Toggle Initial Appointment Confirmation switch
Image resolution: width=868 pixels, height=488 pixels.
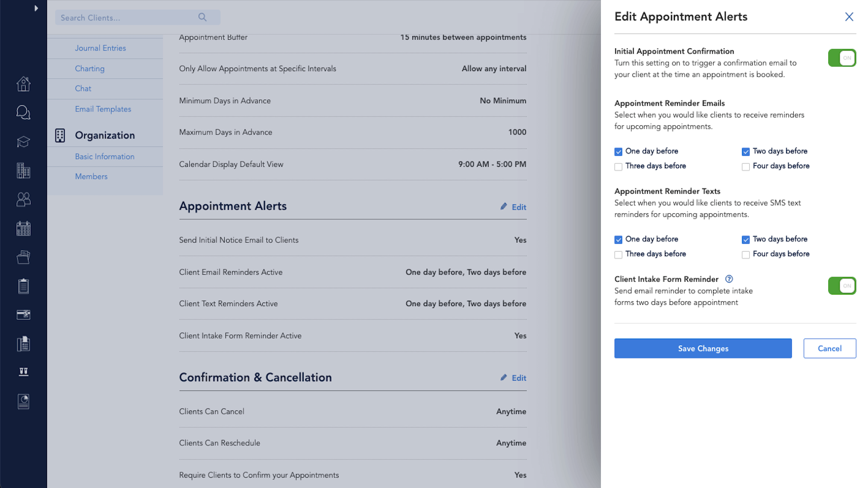pos(841,58)
